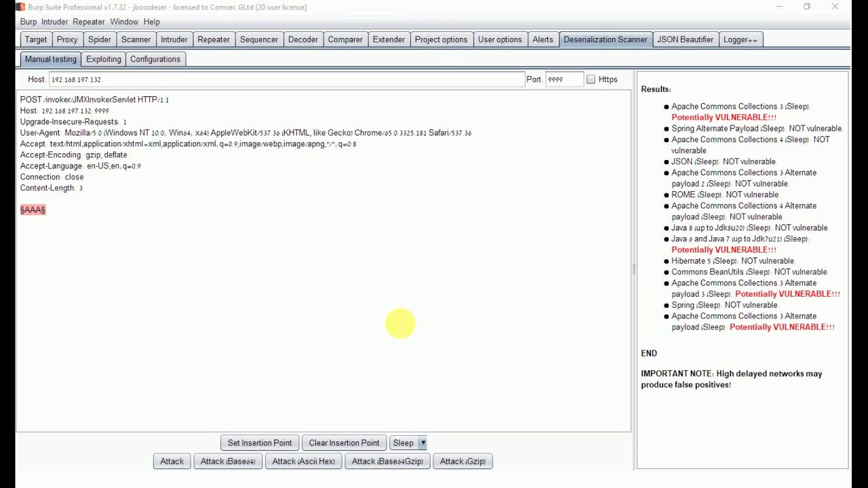Click the §AAA§ insertion point marker
868x488 pixels.
33,209
